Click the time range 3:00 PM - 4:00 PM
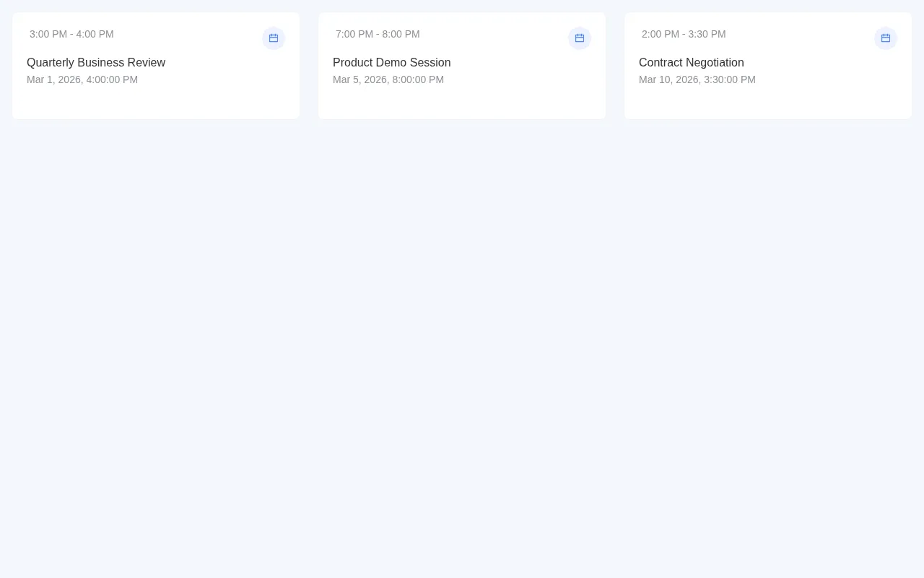924x578 pixels. coord(71,34)
